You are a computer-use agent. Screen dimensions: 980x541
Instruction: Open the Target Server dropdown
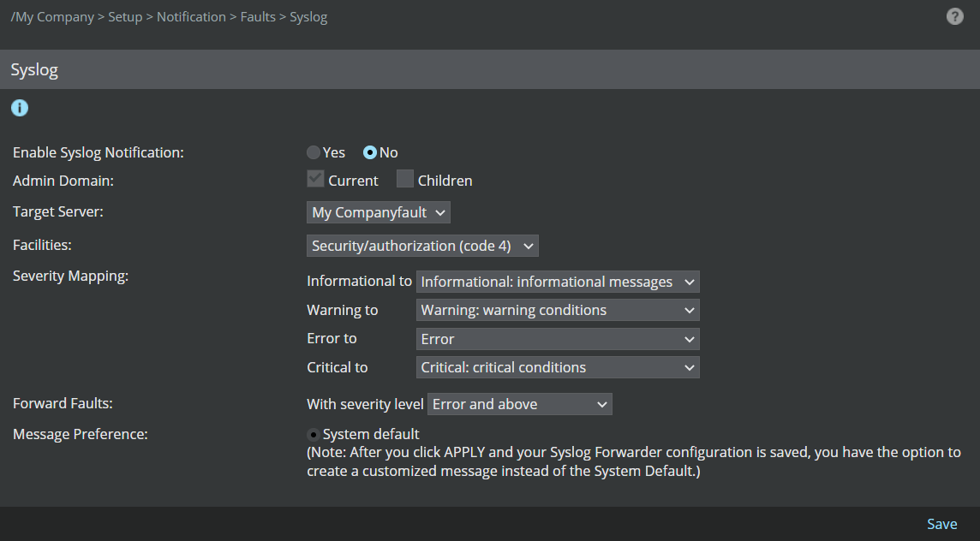tap(378, 212)
